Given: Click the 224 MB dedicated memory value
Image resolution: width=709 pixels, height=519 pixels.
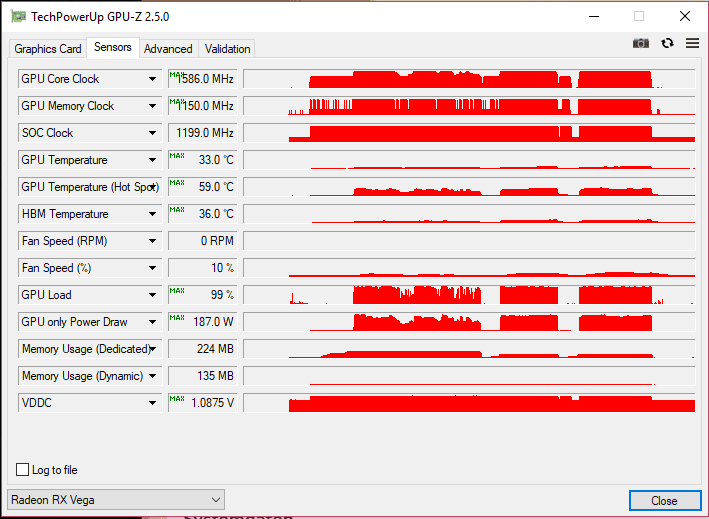Looking at the screenshot, I should [x=203, y=349].
